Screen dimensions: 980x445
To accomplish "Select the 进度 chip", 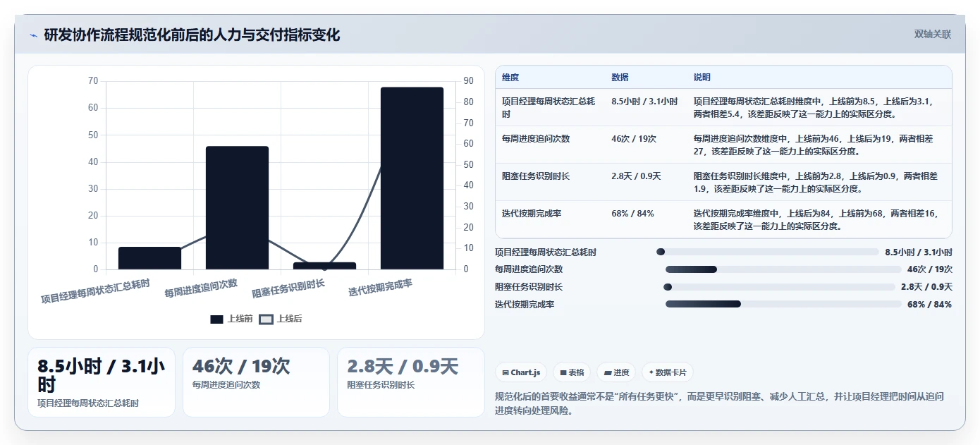I will click(616, 372).
